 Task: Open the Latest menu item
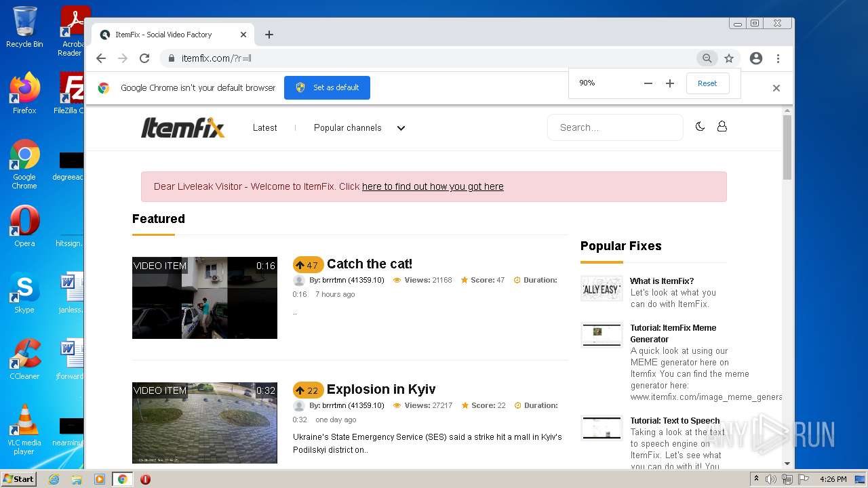pyautogui.click(x=264, y=127)
